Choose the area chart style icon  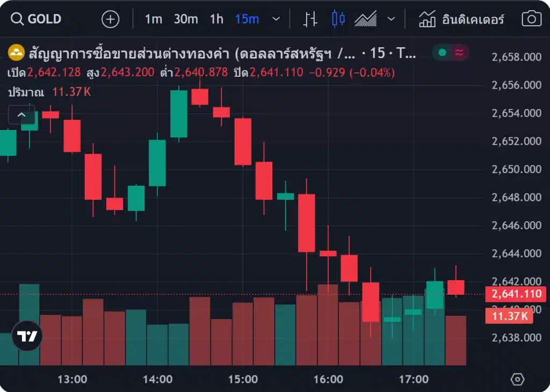pos(366,19)
